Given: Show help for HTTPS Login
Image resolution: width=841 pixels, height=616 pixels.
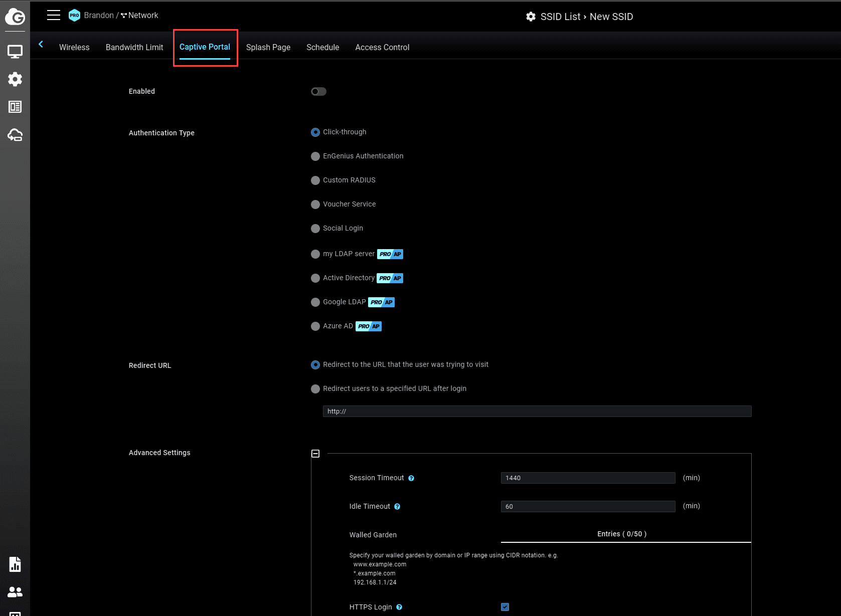Looking at the screenshot, I should 399,607.
